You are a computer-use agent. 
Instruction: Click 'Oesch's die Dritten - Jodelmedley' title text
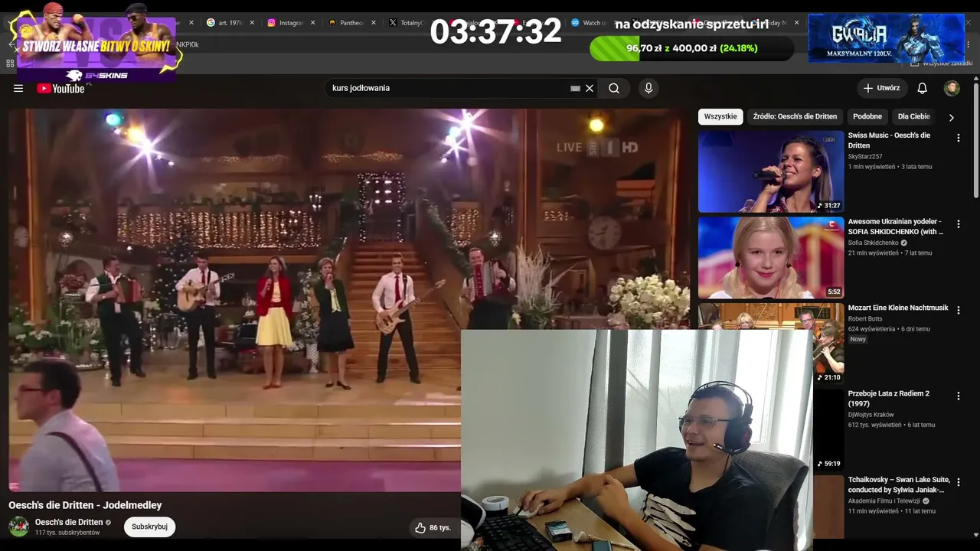[85, 505]
